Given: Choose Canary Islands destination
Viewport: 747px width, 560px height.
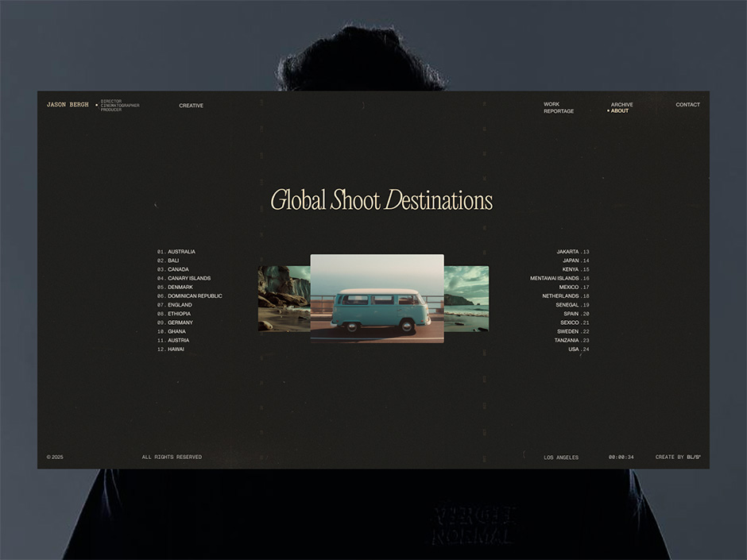Looking at the screenshot, I should [x=188, y=279].
